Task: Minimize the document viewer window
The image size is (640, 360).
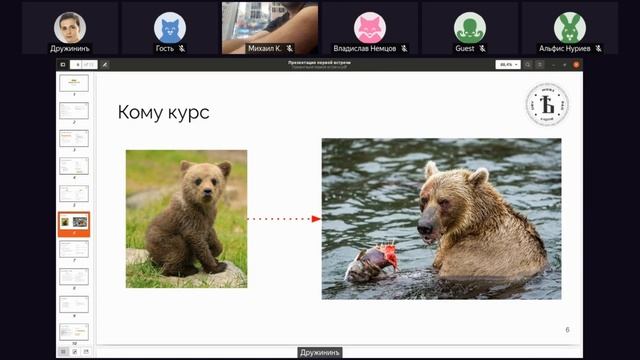Action: pyautogui.click(x=554, y=64)
